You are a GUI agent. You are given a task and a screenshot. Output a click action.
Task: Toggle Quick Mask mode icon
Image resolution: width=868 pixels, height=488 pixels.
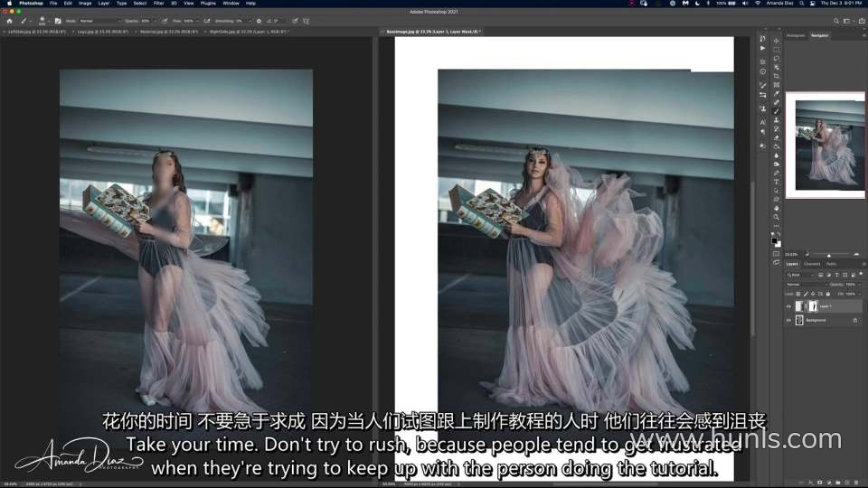point(776,253)
